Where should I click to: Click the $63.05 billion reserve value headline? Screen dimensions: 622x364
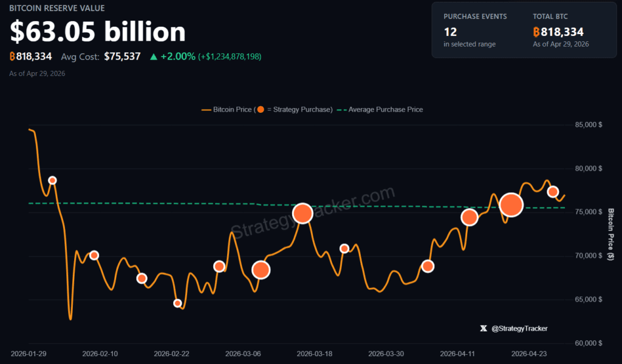pos(98,32)
